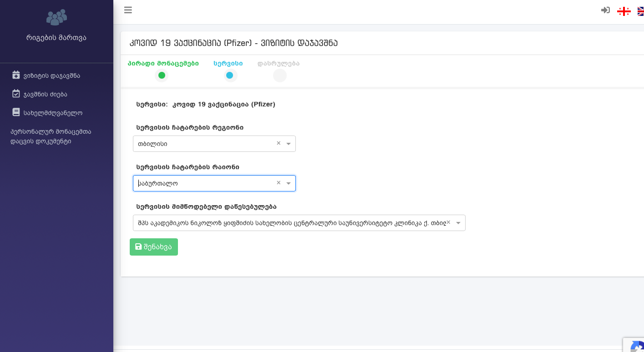
Task: Switch language with the UK flag
Action: click(x=640, y=11)
